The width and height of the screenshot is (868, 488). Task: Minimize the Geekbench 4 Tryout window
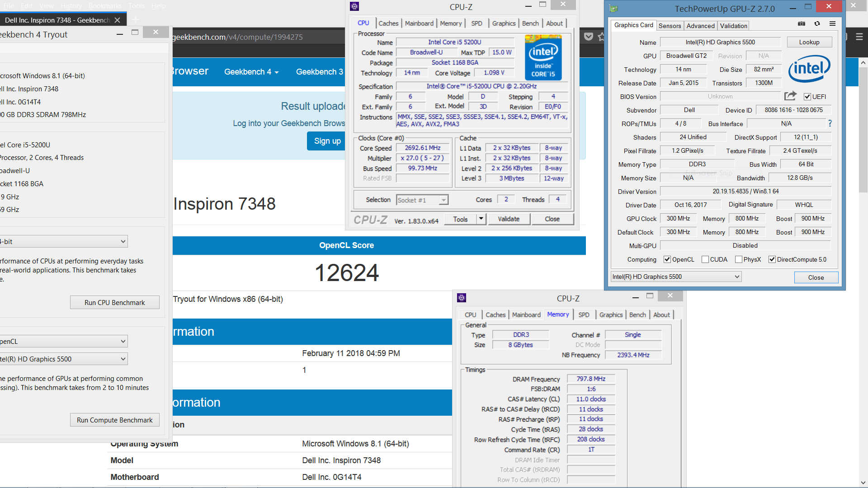tap(120, 34)
